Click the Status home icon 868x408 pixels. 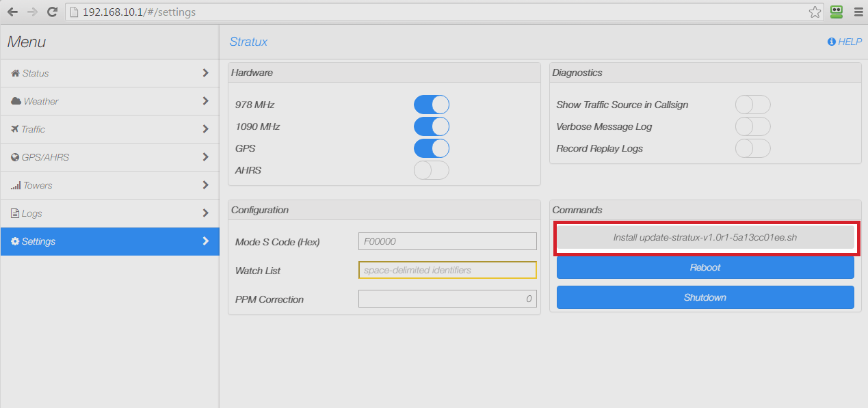(x=15, y=73)
